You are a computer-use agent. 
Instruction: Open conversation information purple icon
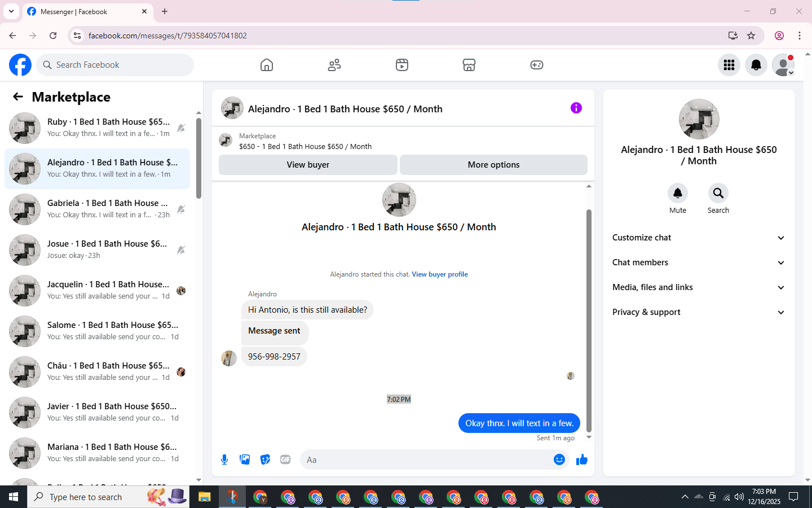576,108
